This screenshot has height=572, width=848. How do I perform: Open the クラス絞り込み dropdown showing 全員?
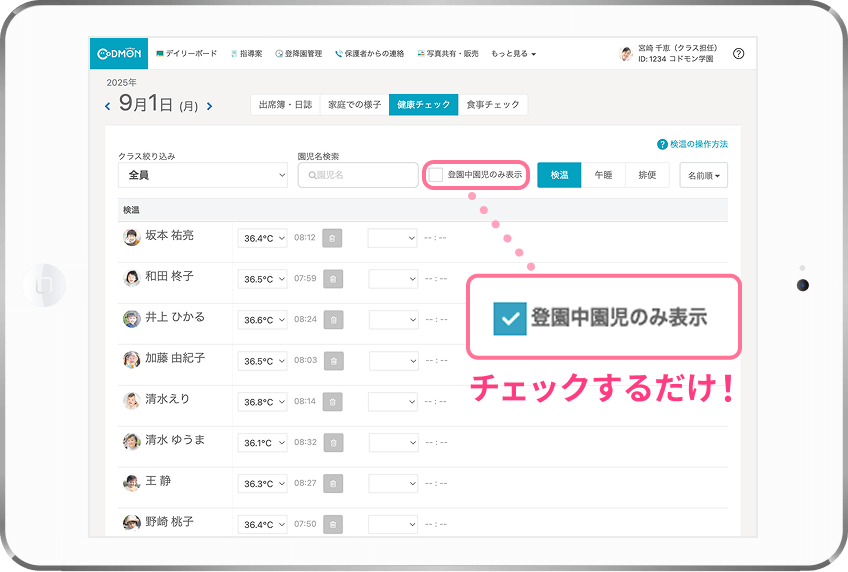coord(202,175)
